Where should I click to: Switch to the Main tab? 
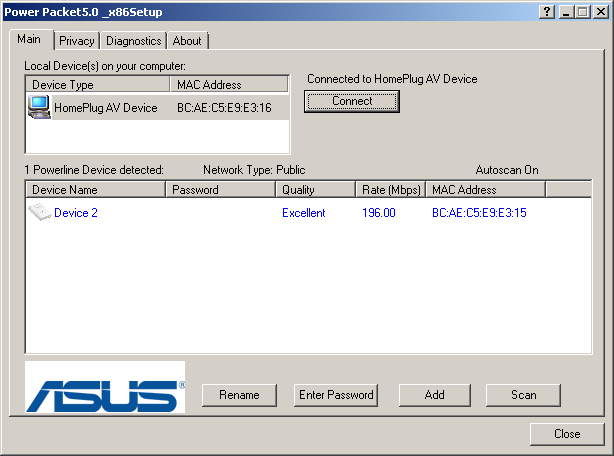[29, 39]
